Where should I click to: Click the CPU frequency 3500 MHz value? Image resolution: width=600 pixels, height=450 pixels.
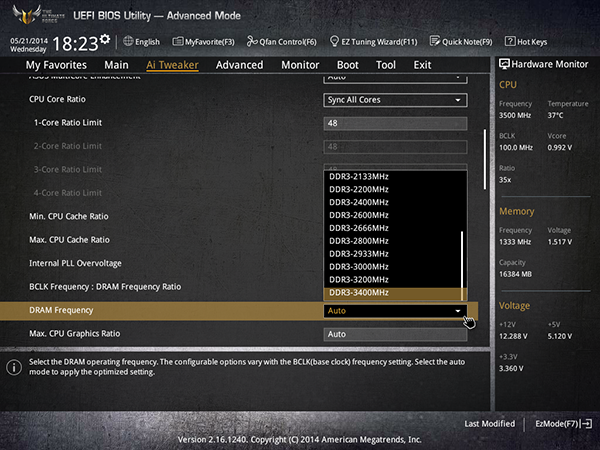tap(515, 115)
